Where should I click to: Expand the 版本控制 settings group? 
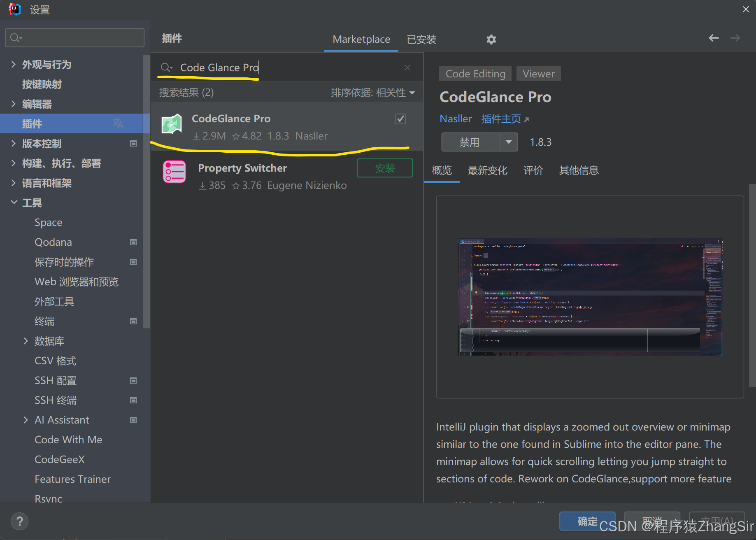[x=14, y=143]
